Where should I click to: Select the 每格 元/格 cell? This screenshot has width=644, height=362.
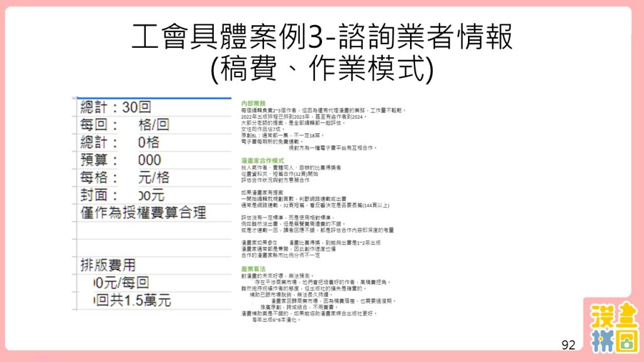(x=125, y=177)
